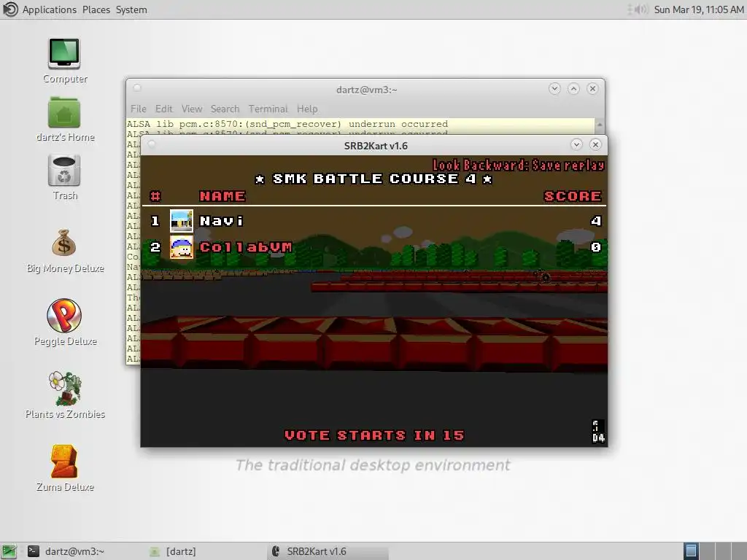747x560 pixels.
Task: Click the NAME column header
Action: pyautogui.click(x=222, y=196)
